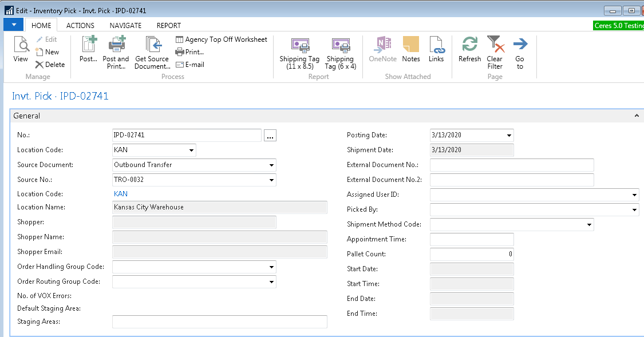This screenshot has width=644, height=337.
Task: Switch to the NAVIGATE tab
Action: point(125,25)
